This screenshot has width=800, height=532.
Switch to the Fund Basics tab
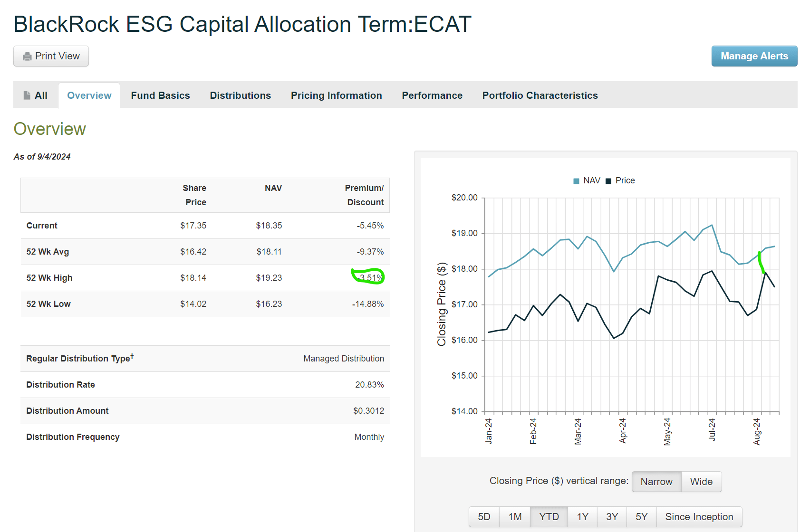[161, 95]
